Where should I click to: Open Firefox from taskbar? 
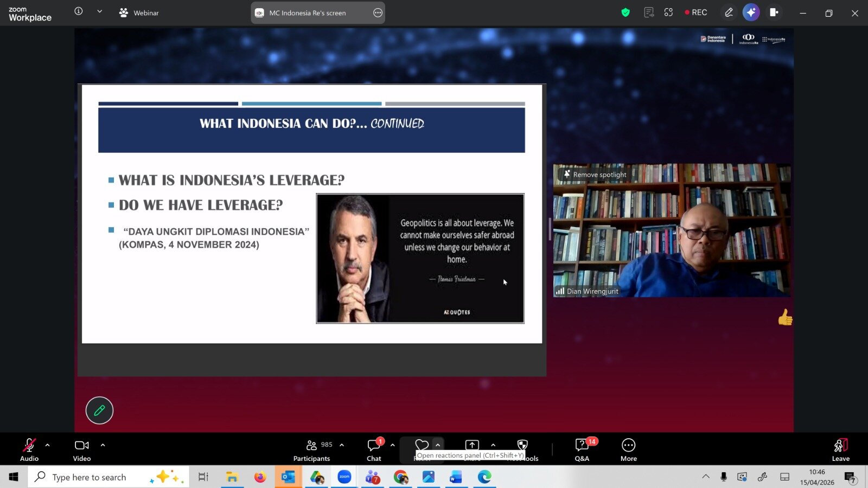click(260, 477)
